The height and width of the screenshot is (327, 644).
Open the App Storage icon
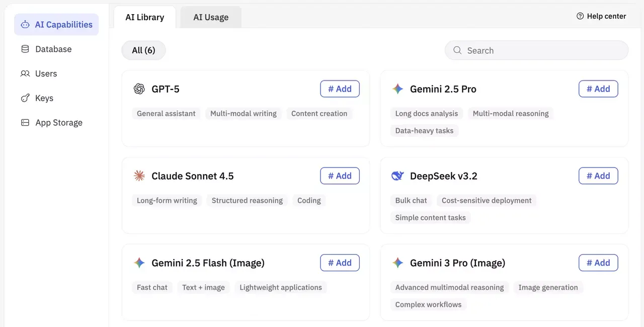(25, 122)
